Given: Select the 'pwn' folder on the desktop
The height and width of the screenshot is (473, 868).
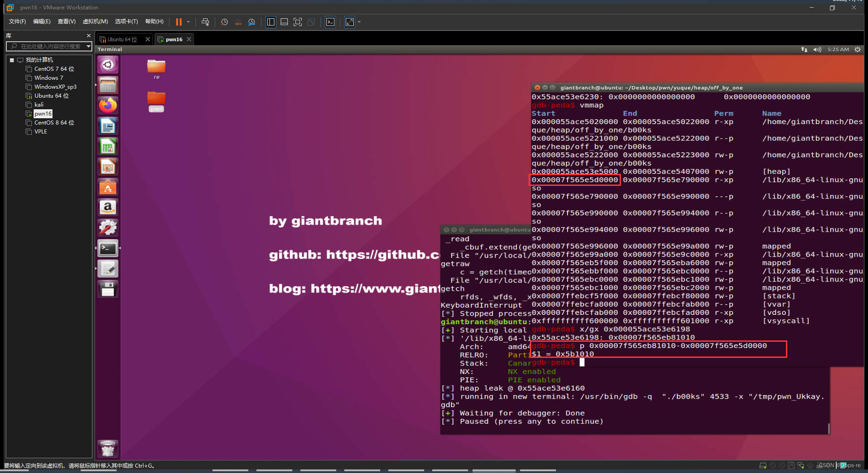Looking at the screenshot, I should tap(156, 102).
